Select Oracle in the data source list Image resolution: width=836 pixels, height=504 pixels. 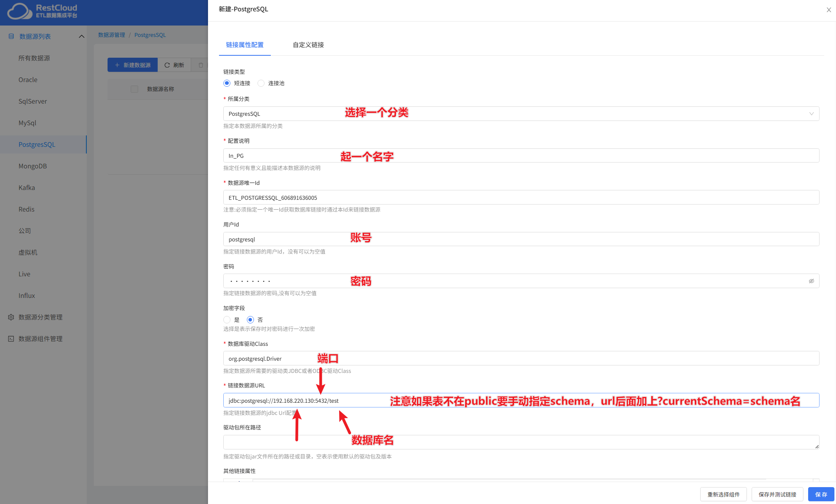coord(28,80)
